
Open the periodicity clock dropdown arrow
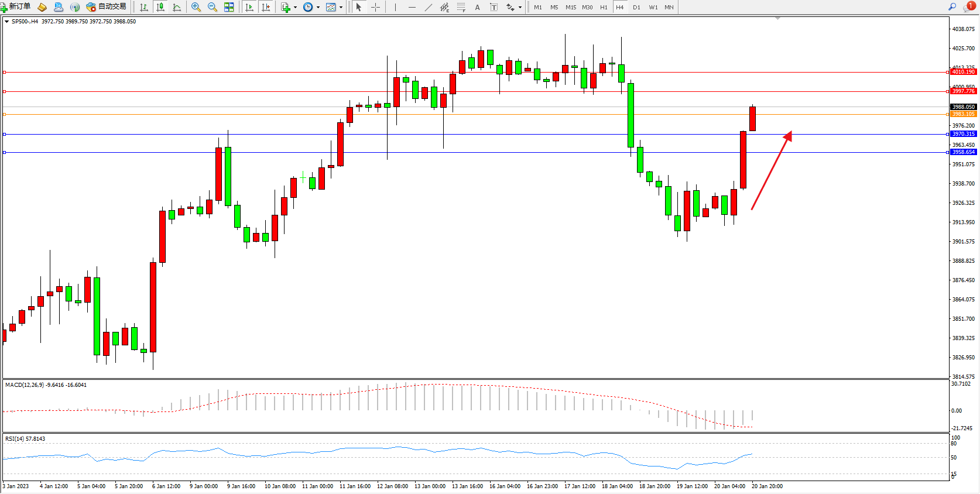pyautogui.click(x=318, y=8)
